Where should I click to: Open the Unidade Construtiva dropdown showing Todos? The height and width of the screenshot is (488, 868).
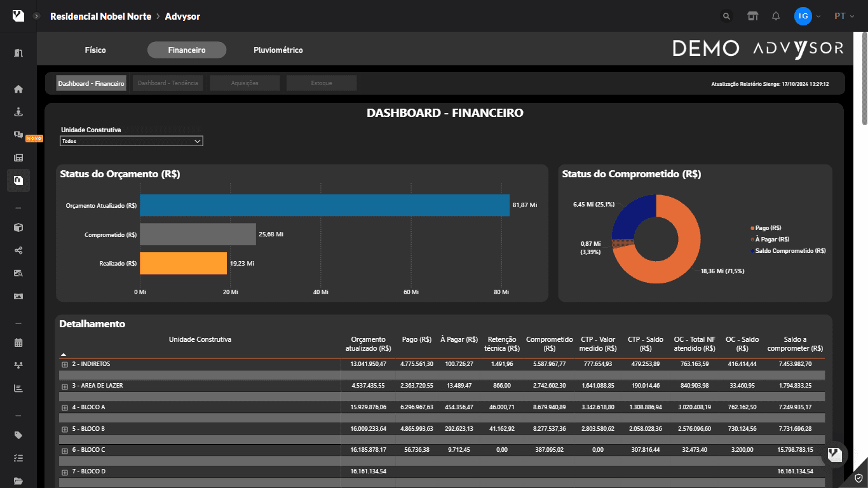131,140
